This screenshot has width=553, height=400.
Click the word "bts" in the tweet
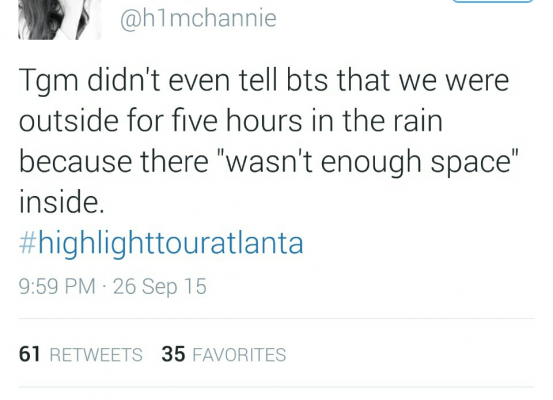tap(306, 80)
